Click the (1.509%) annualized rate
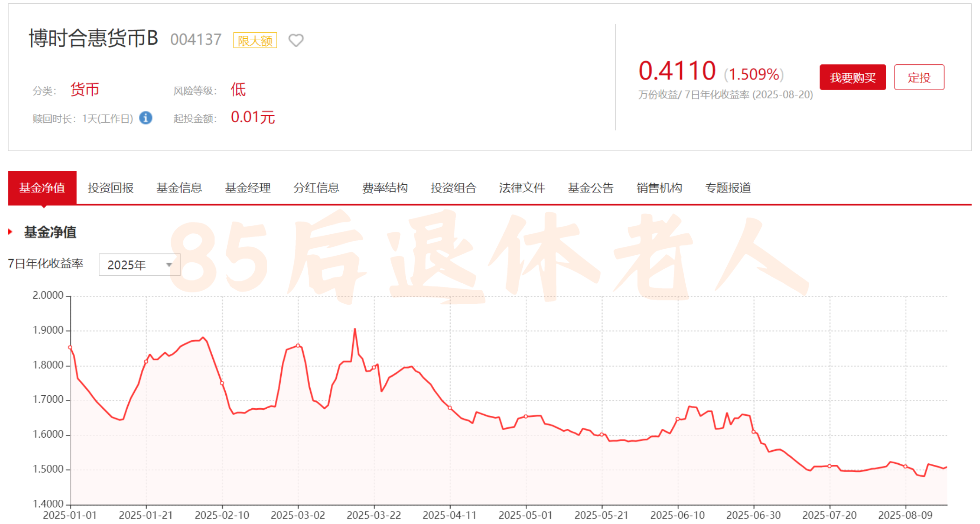Viewport: 980px width, 524px height. (x=754, y=74)
